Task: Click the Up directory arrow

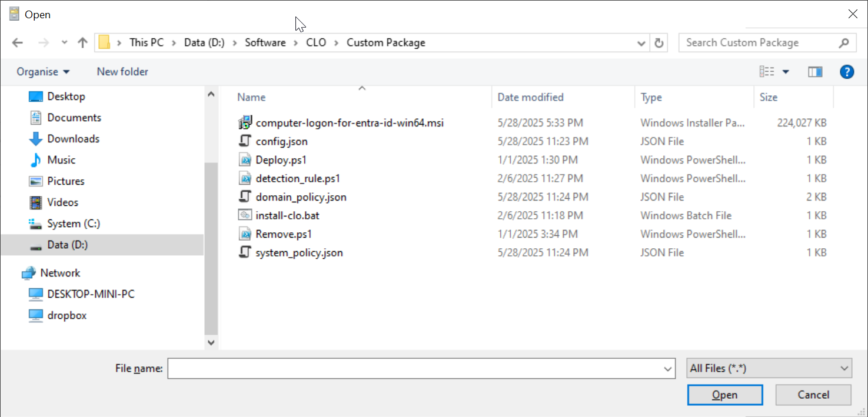Action: click(x=82, y=43)
